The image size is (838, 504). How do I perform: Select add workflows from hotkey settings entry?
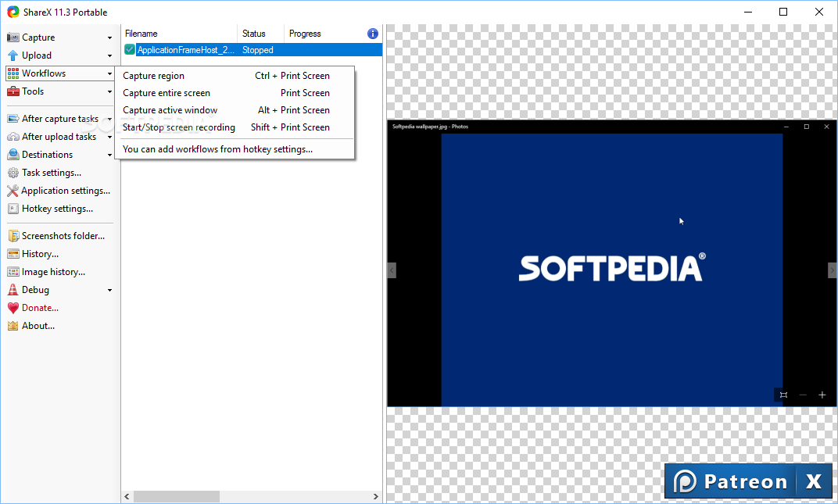pos(235,149)
